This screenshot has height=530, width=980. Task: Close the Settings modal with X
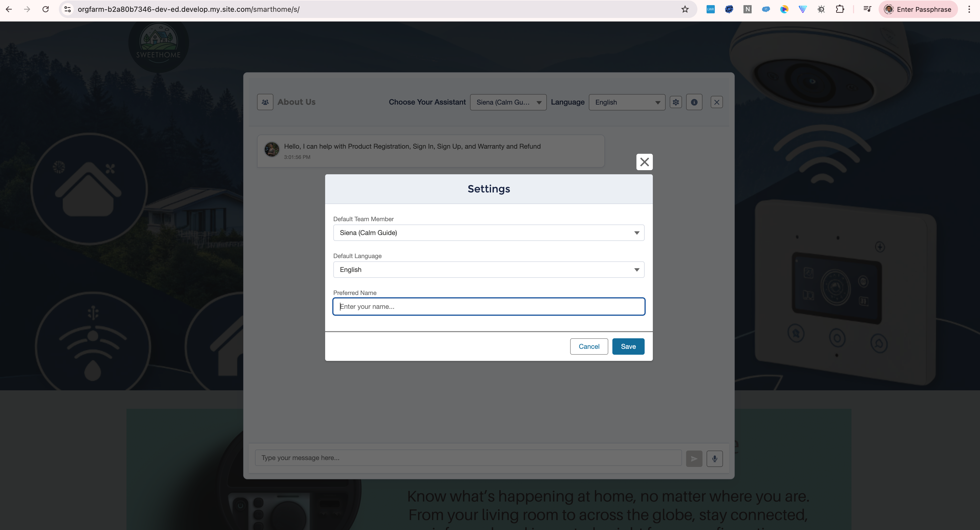pos(644,162)
